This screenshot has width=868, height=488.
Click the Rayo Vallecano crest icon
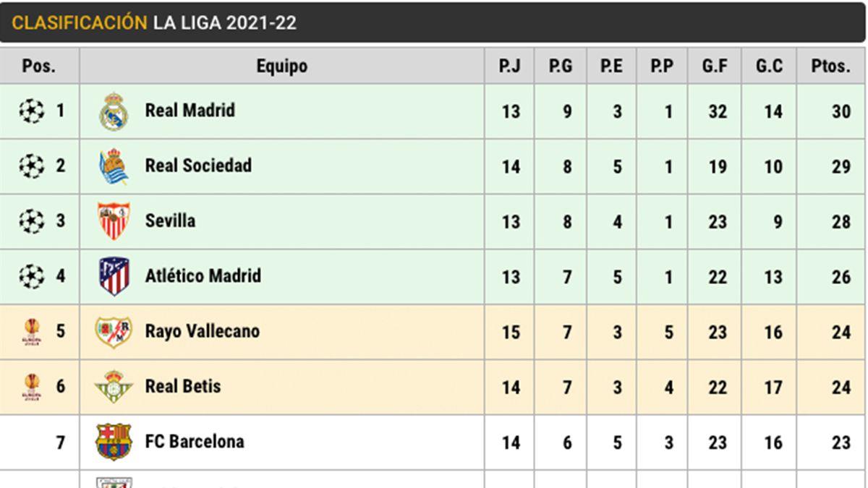click(x=114, y=332)
